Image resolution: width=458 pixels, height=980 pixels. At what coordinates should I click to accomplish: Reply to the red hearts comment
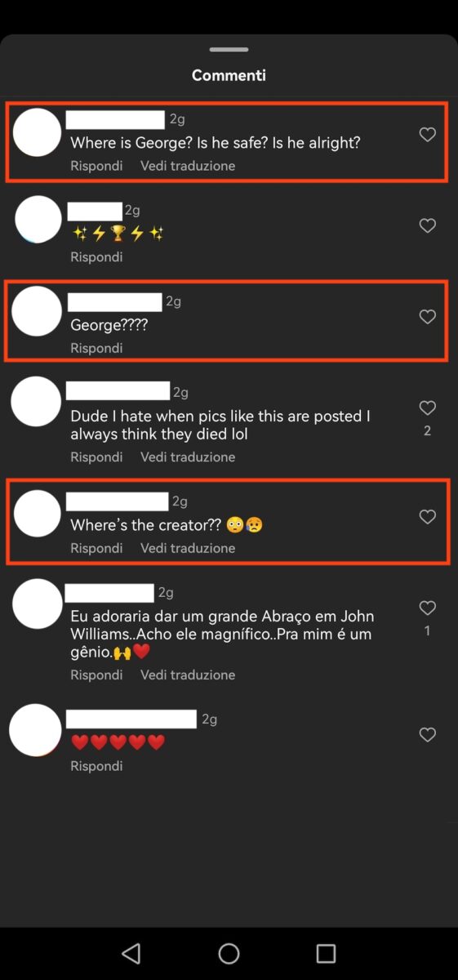(x=96, y=766)
